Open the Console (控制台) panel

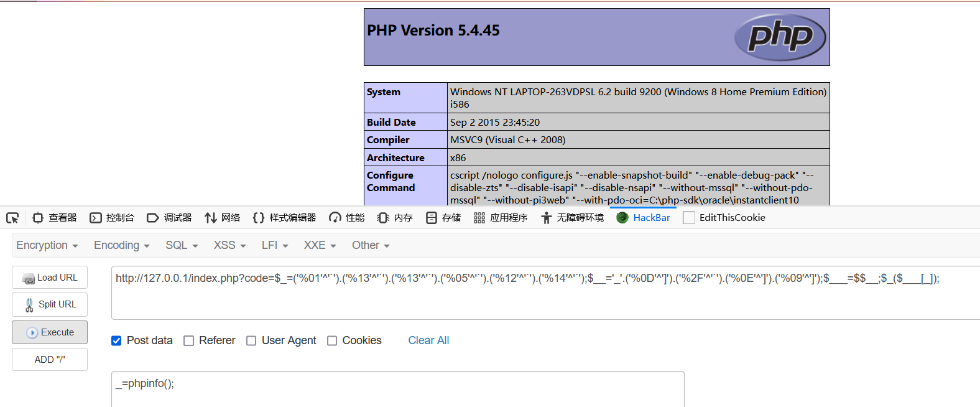pos(112,218)
